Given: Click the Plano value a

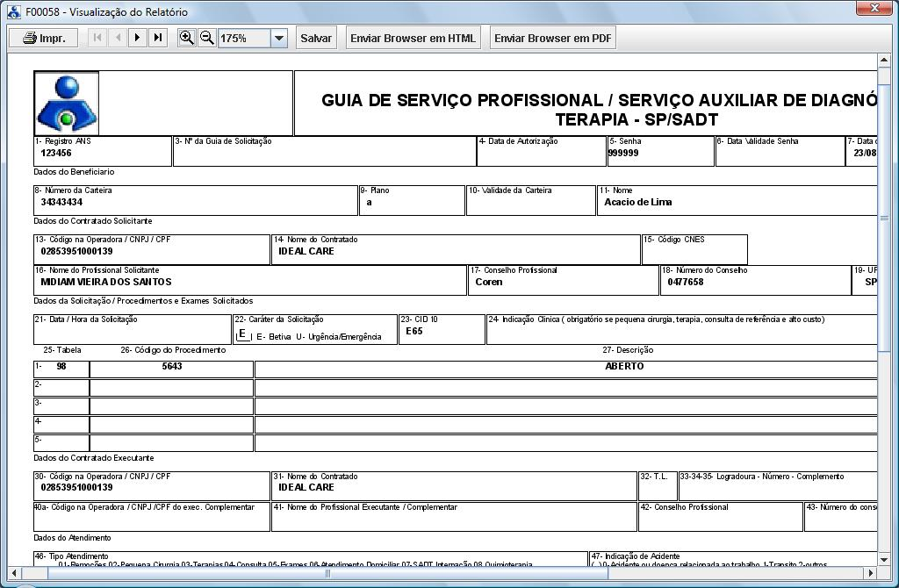Looking at the screenshot, I should 370,203.
